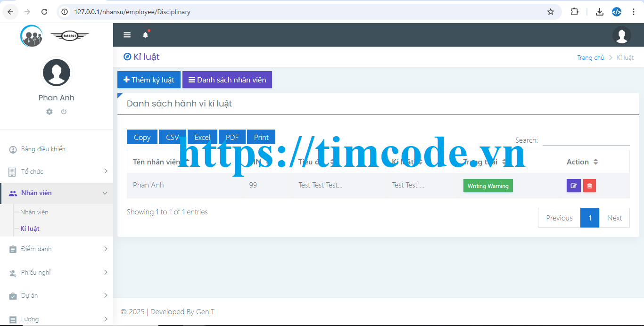Click Phan Anh username in sidebar
The image size is (644, 326).
click(57, 98)
